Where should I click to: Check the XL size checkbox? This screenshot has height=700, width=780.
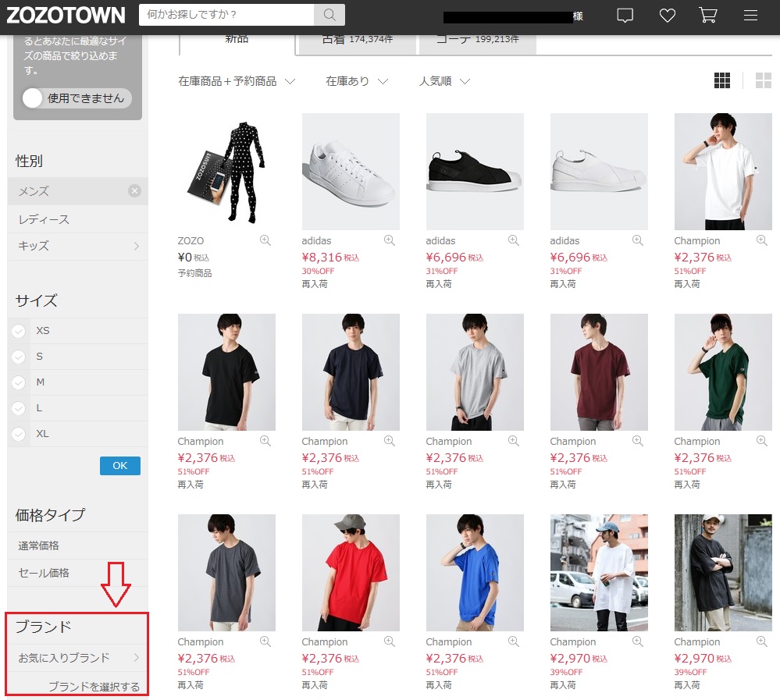19,434
